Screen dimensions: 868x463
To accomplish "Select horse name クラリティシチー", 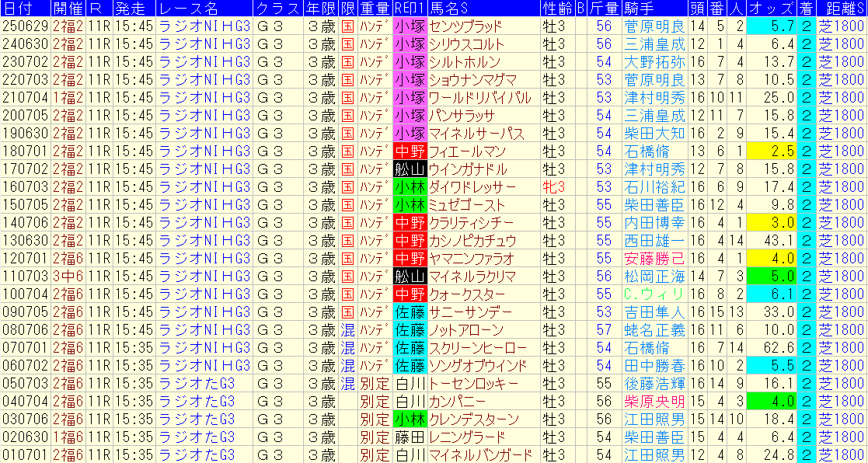I will point(472,222).
